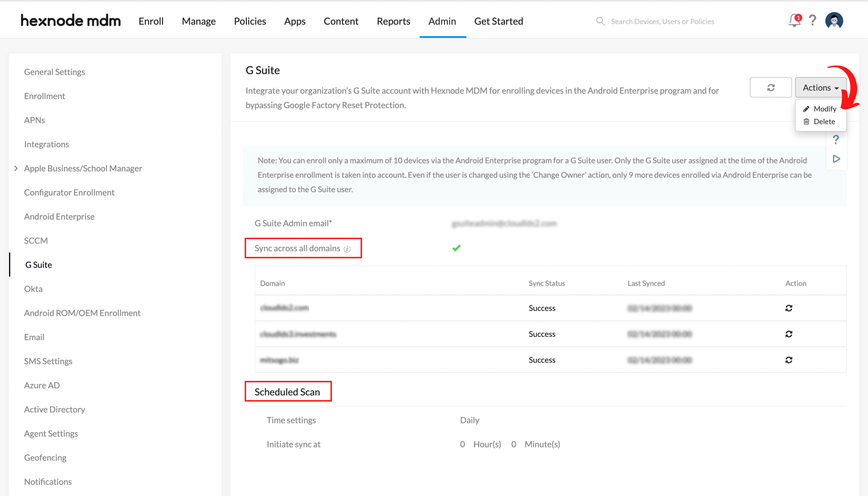Click the Action column header
Image resolution: width=868 pixels, height=496 pixels.
(x=795, y=283)
